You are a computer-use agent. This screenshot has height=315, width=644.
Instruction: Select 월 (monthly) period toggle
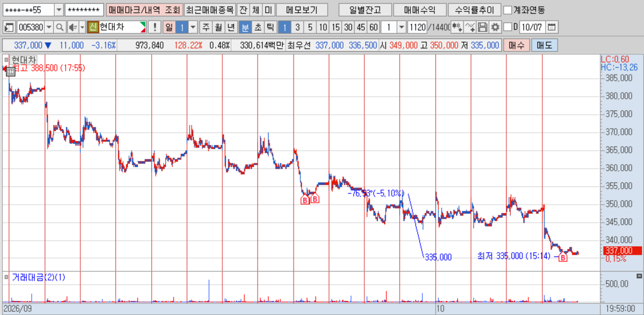pyautogui.click(x=218, y=27)
